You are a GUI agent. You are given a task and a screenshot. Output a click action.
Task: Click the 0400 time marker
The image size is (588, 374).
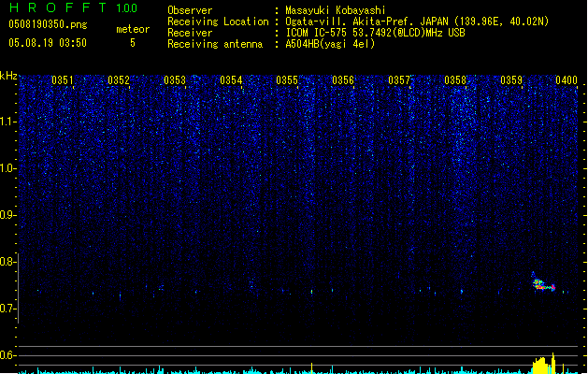pyautogui.click(x=566, y=80)
